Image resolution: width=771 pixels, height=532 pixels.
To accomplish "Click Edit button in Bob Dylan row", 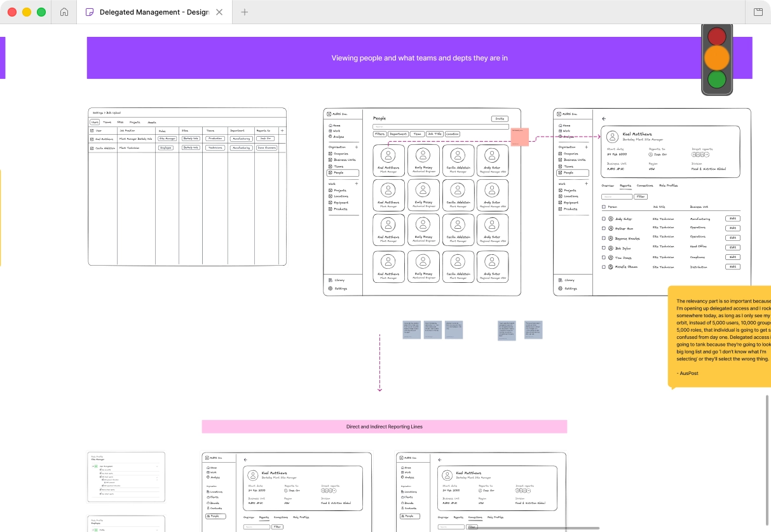I will 733,248.
